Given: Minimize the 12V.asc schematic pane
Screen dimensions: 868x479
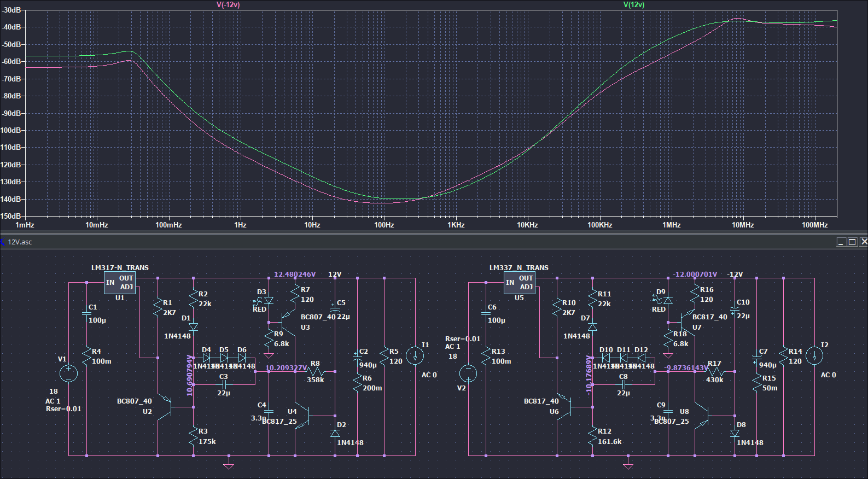Looking at the screenshot, I should 841,242.
